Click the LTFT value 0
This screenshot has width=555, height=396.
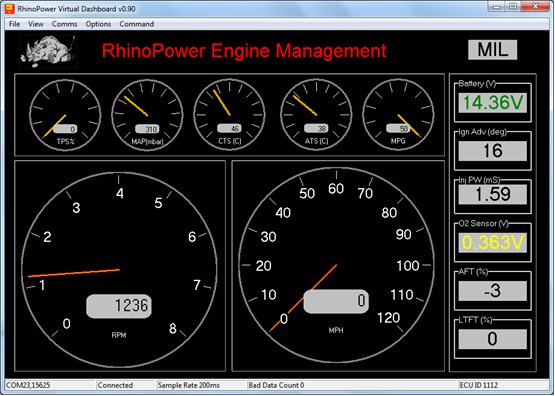492,339
